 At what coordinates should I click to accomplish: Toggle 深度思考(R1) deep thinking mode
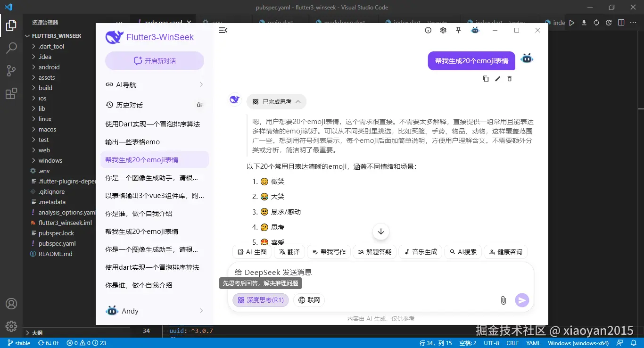point(260,300)
